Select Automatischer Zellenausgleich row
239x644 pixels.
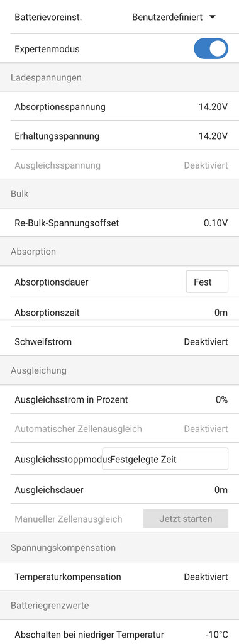coord(119,429)
